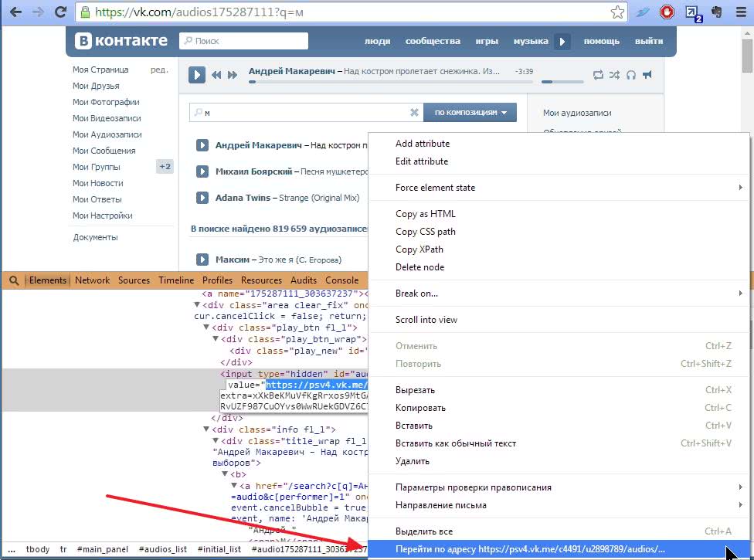Click the track progress bar in player
754x560 pixels.
(390, 82)
